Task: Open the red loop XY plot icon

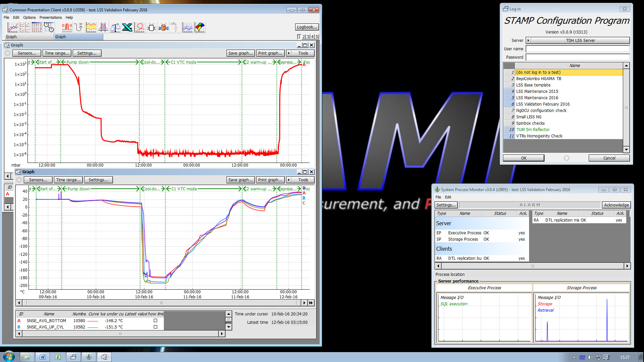Action: pyautogui.click(x=139, y=27)
